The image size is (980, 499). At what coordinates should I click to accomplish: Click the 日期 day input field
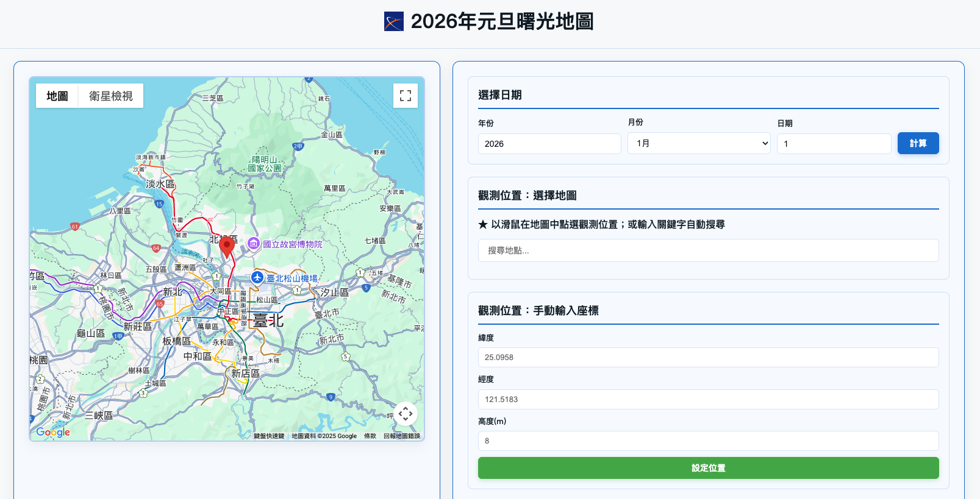point(834,144)
